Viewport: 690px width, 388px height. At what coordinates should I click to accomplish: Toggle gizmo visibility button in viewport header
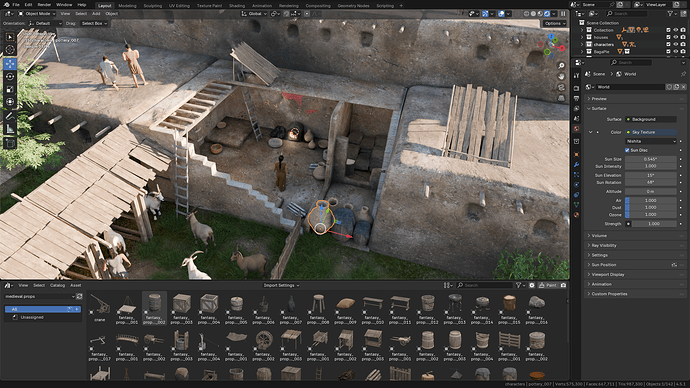click(x=485, y=14)
